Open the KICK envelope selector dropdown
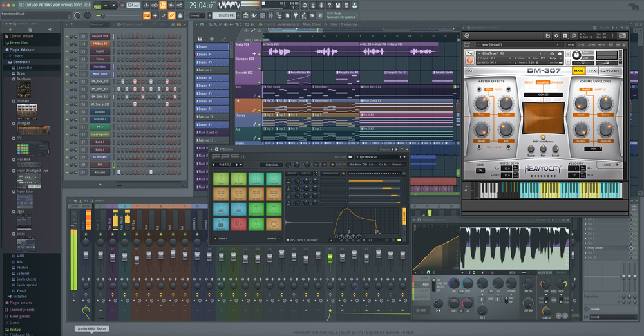Image resolution: width=644 pixels, height=336 pixels. [x=594, y=148]
